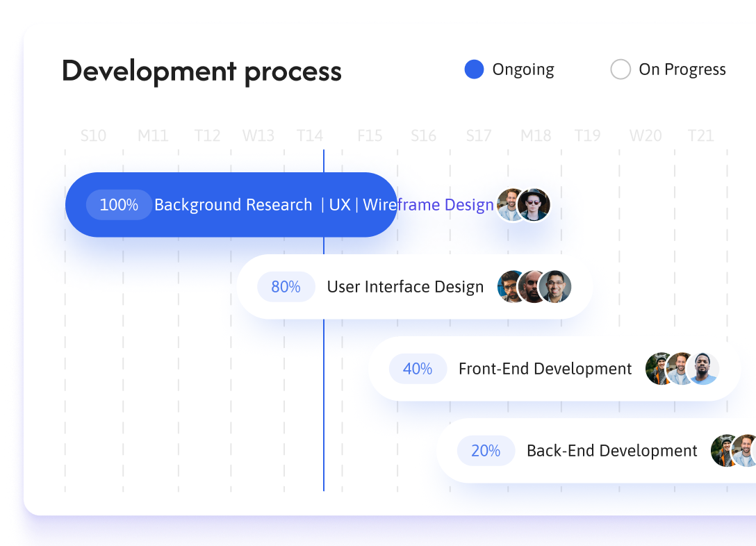
Task: Select the On Progress radio button
Action: click(x=621, y=69)
